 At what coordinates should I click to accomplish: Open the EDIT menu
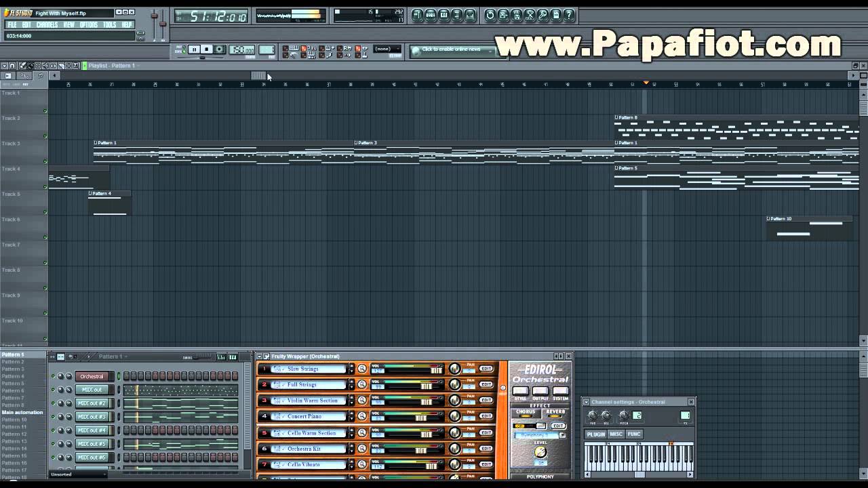(x=26, y=25)
